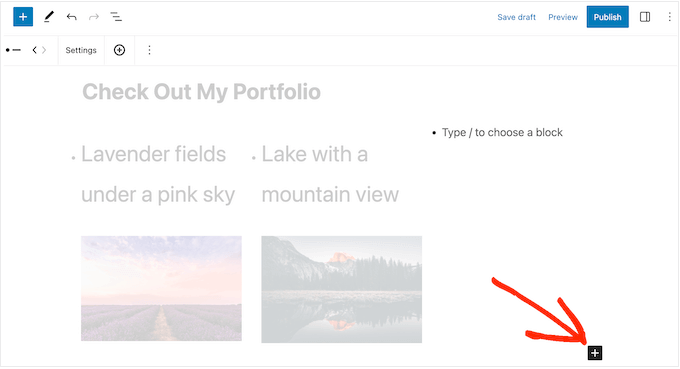Move block left with chevron arrow
Image resolution: width=680 pixels, height=369 pixels.
click(x=34, y=50)
